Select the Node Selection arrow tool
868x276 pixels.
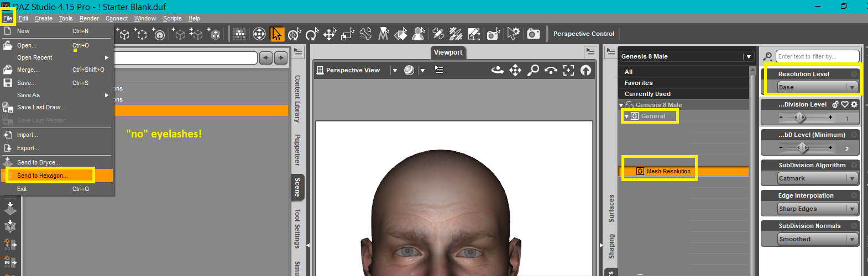[x=276, y=34]
